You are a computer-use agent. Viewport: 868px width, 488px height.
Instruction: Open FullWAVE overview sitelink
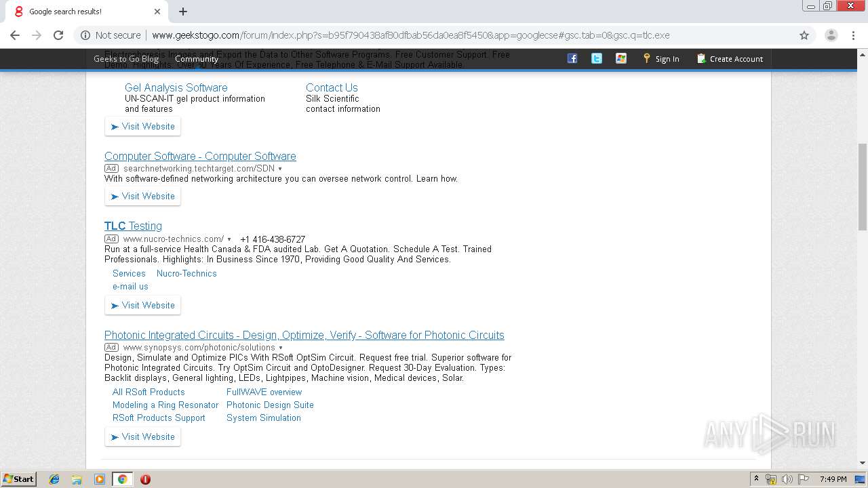[264, 392]
